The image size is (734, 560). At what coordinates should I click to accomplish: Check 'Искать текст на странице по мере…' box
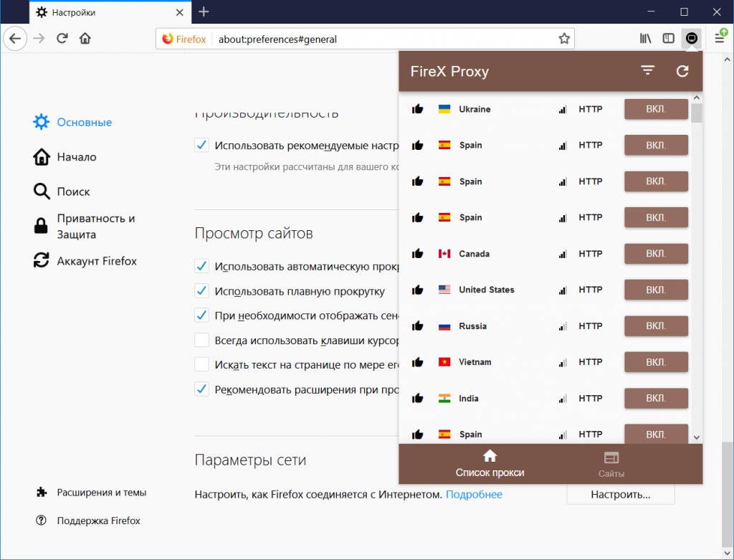(x=201, y=364)
